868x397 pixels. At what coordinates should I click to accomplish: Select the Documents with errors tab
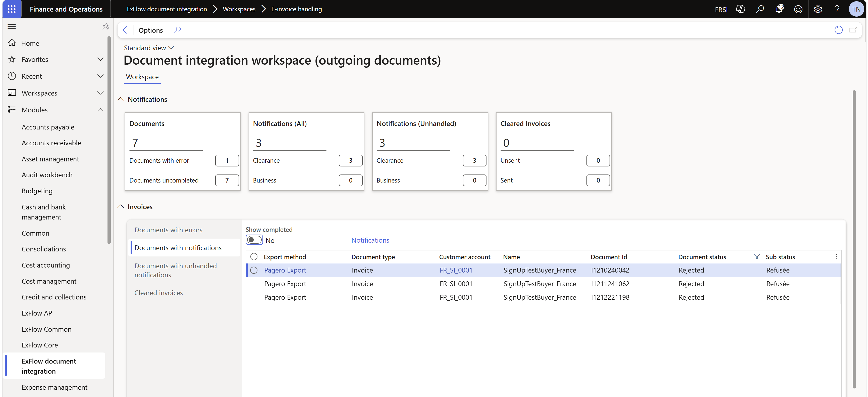[x=169, y=230]
